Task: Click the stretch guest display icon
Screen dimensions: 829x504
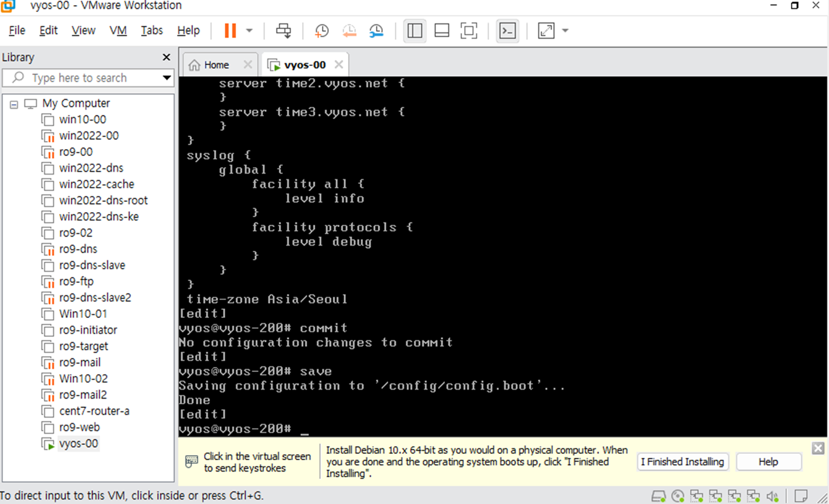Action: coord(546,31)
